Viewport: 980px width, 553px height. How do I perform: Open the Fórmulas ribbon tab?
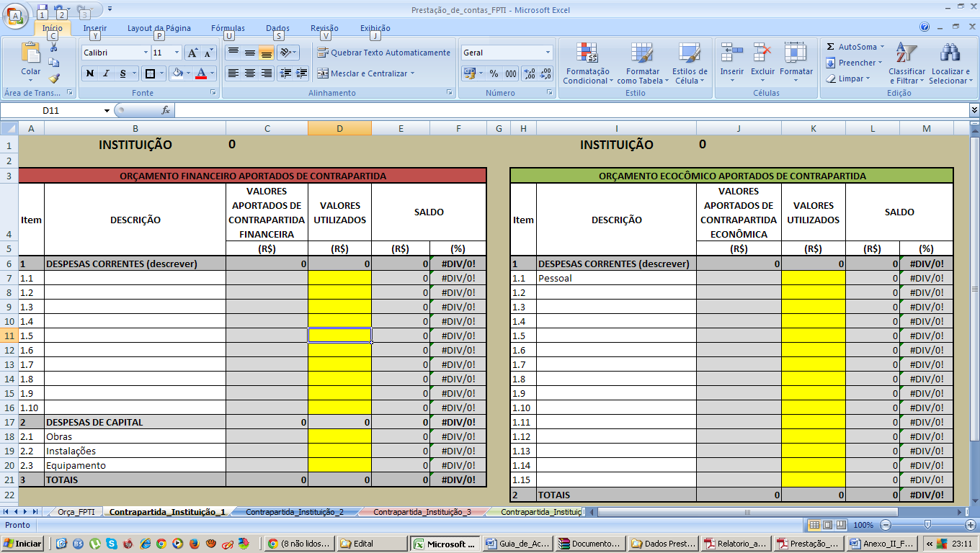point(228,28)
